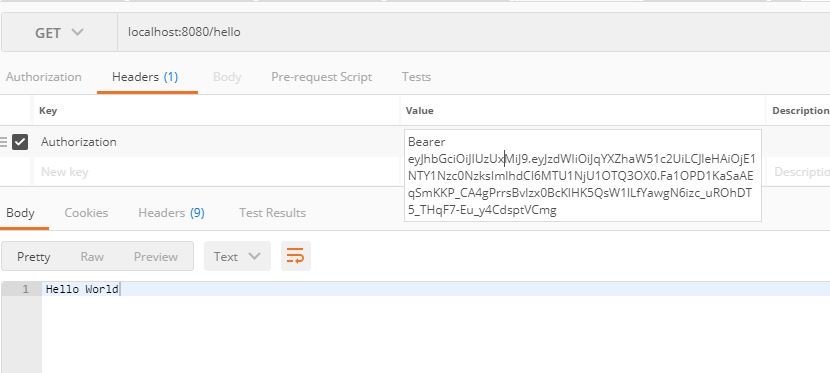This screenshot has height=373, width=830.
Task: Switch to the request Authorization tab
Action: pos(43,77)
